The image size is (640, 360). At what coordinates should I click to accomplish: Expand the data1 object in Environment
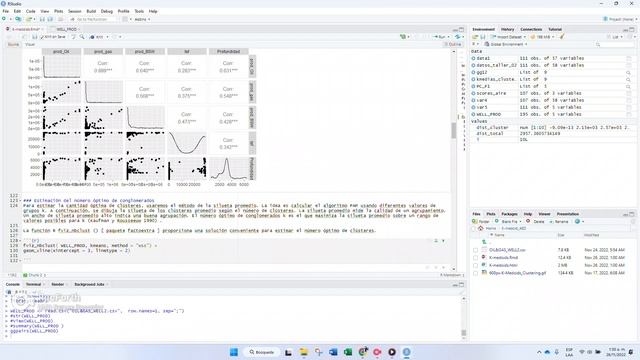click(473, 58)
